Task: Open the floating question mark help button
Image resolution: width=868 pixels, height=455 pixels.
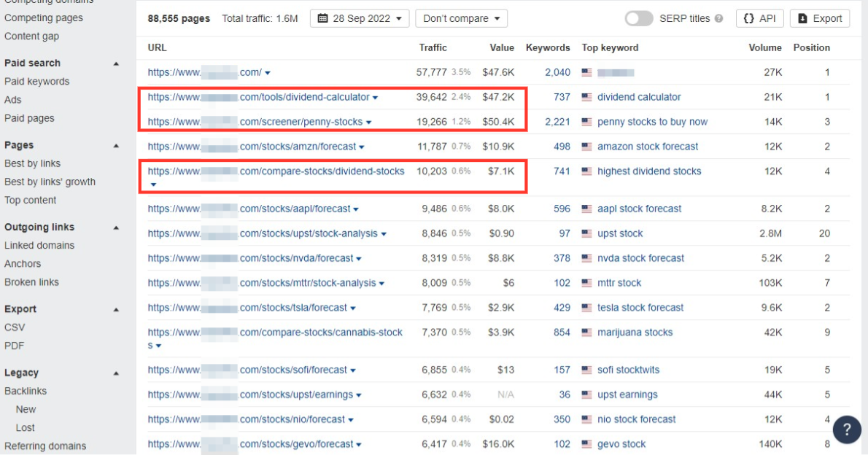Action: (846, 429)
